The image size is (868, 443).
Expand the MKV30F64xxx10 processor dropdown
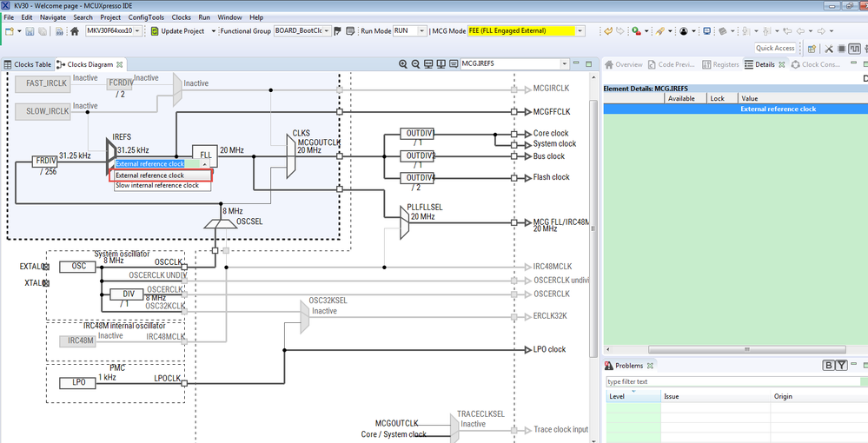(x=137, y=31)
